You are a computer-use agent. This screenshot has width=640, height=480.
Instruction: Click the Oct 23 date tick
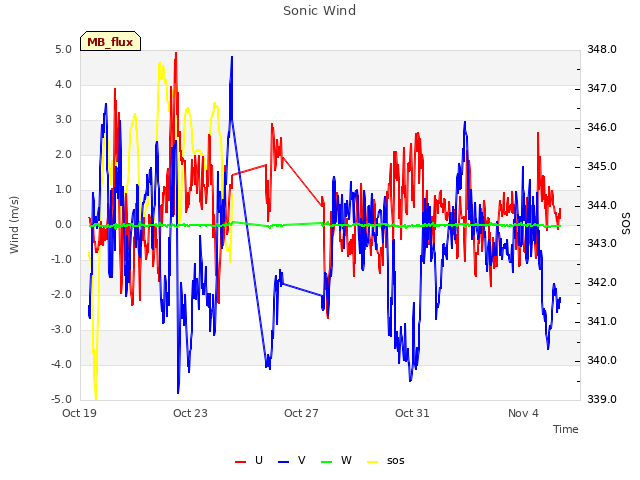coord(190,413)
